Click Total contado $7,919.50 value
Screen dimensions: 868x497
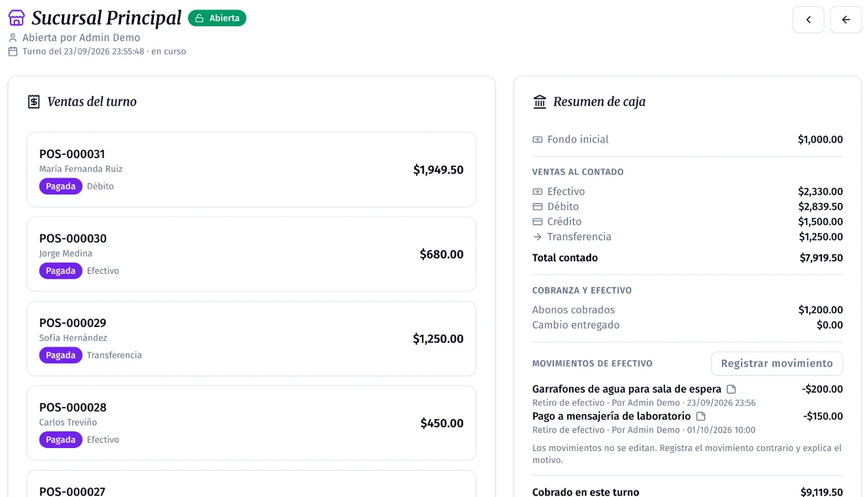821,258
